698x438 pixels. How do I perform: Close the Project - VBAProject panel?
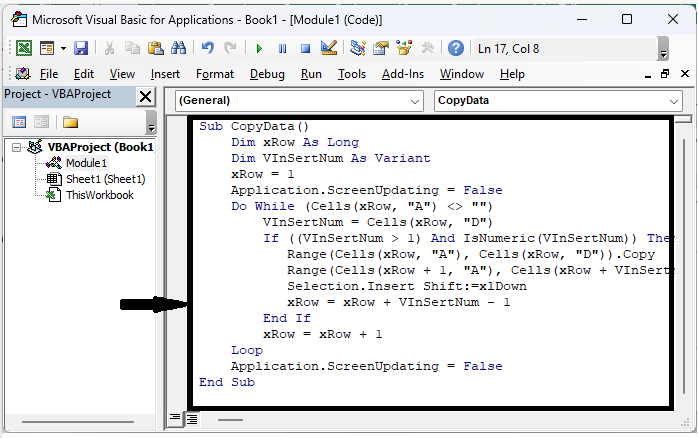pyautogui.click(x=146, y=96)
